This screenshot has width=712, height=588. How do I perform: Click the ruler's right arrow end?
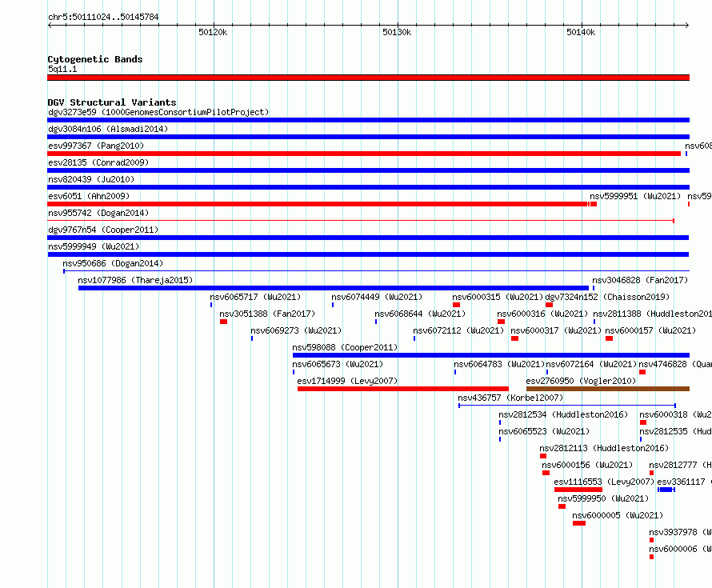coord(687,25)
